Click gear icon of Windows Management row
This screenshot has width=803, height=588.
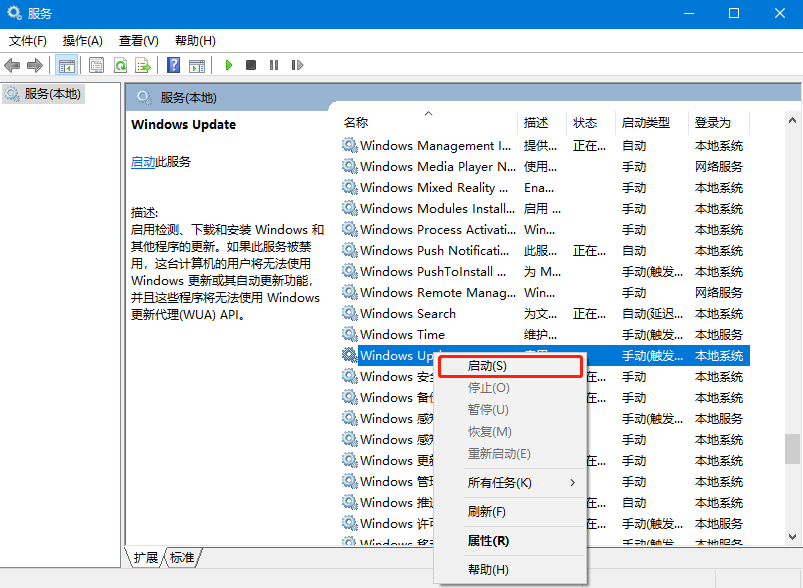[350, 145]
